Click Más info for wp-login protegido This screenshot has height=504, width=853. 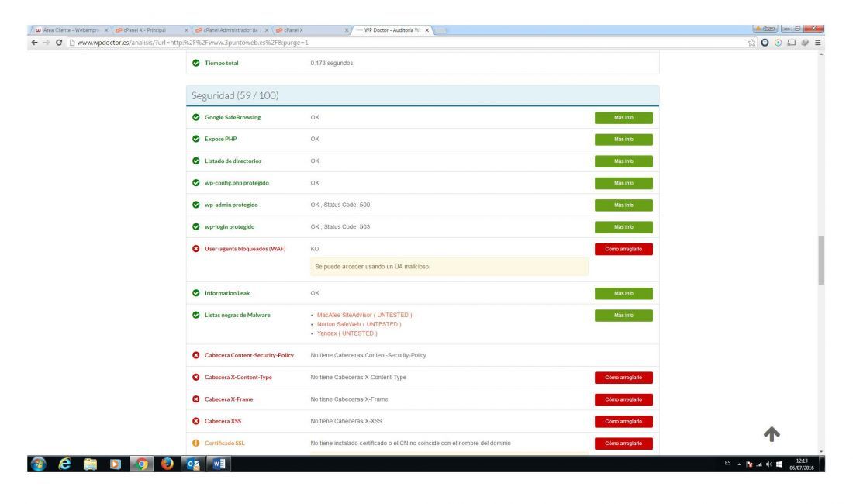tap(623, 226)
